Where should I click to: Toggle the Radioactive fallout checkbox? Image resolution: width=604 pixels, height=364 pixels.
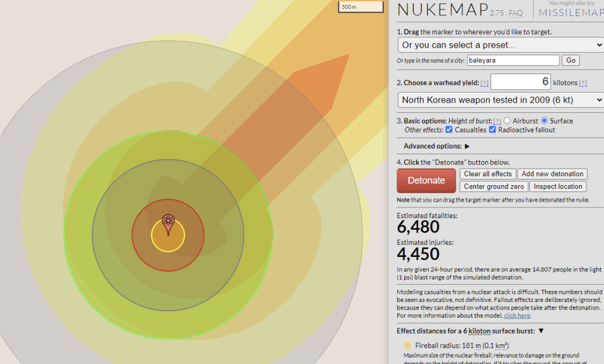492,130
